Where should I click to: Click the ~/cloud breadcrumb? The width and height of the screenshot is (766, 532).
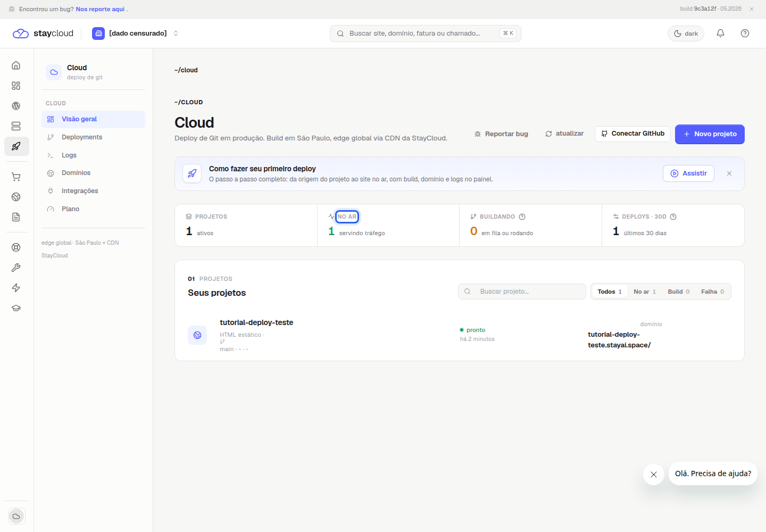point(186,70)
